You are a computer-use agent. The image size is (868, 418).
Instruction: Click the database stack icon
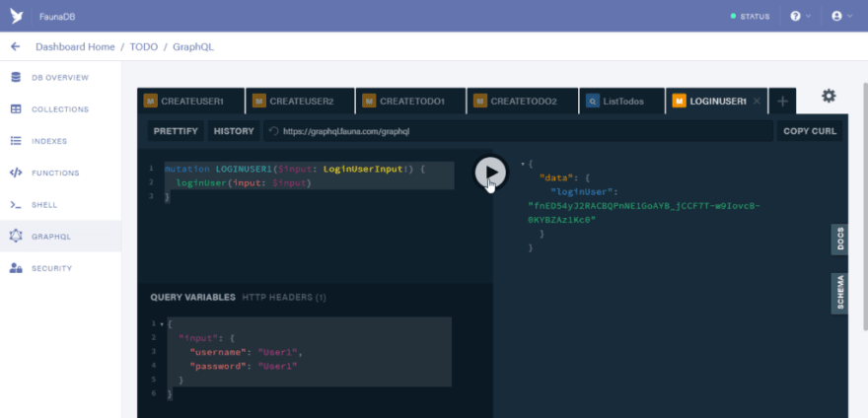(16, 78)
